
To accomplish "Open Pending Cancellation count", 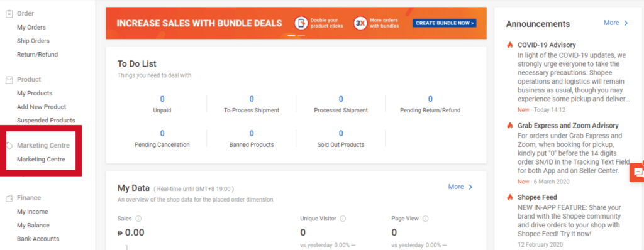I will point(162,133).
